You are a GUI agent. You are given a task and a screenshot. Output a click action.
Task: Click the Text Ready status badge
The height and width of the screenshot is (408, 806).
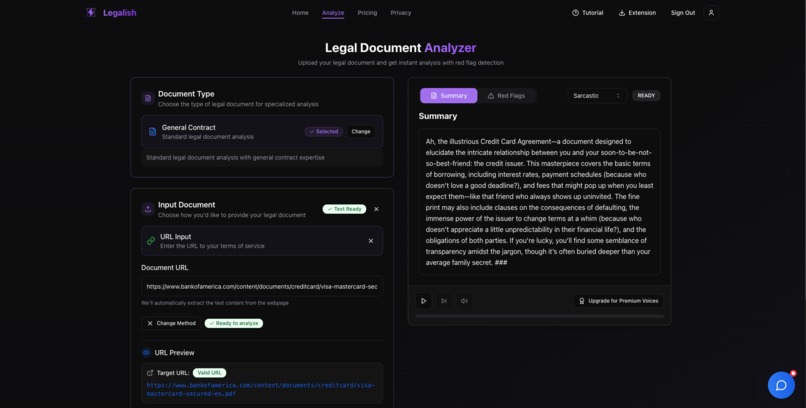click(344, 209)
